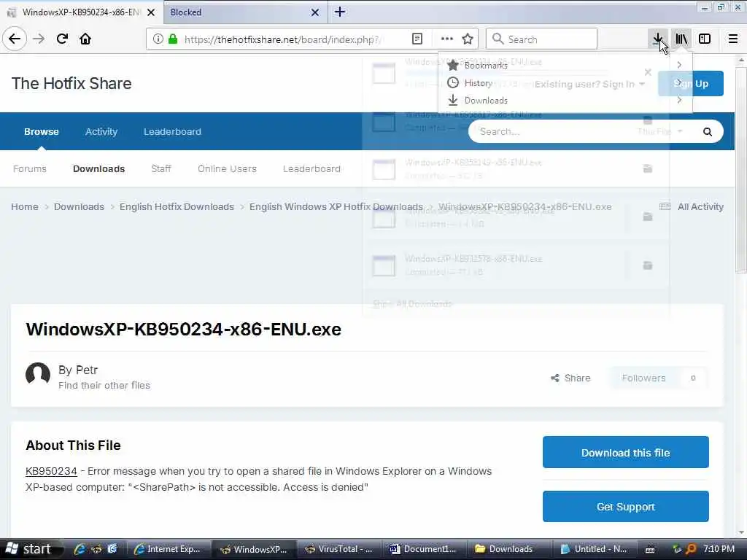Expand Existing user? Sign In dropdown
The height and width of the screenshot is (560, 747).
[589, 85]
